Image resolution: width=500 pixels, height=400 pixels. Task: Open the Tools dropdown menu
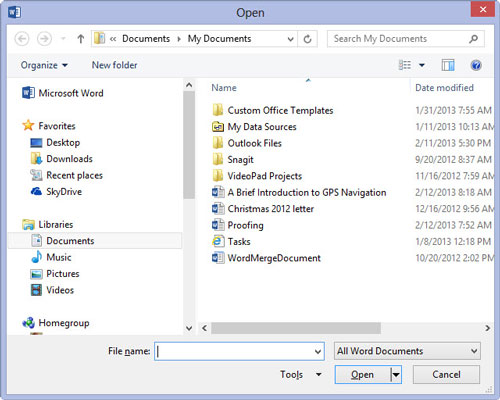point(300,374)
